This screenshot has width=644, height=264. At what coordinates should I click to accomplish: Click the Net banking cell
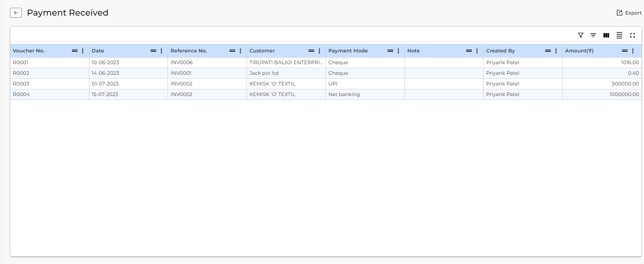coord(365,94)
